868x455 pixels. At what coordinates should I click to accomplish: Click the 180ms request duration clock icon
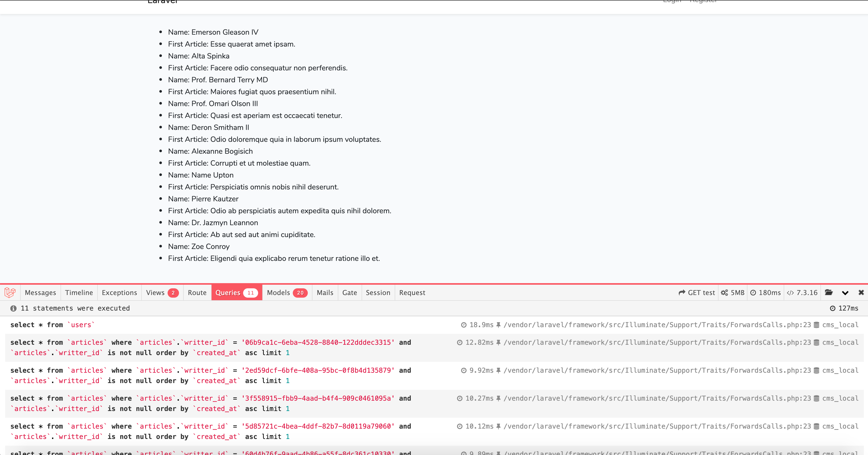tap(753, 293)
